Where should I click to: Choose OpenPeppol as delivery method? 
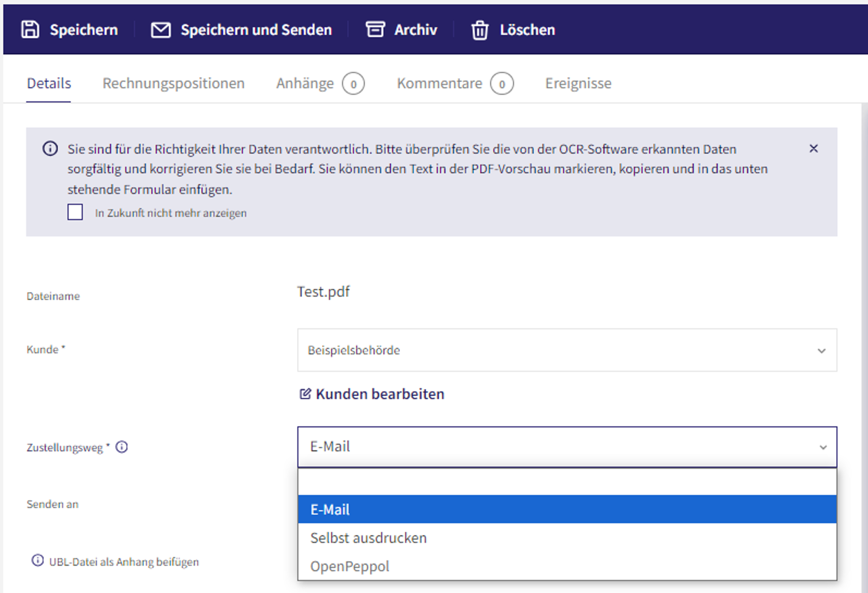point(567,566)
